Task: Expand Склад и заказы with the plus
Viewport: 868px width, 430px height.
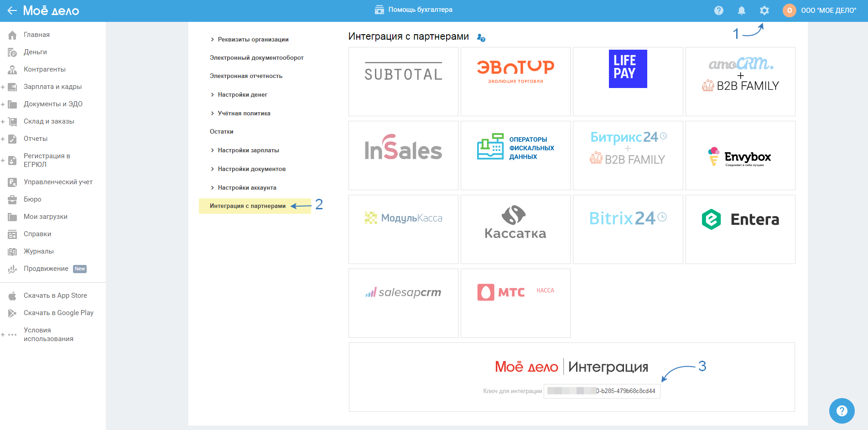Action: tap(3, 122)
